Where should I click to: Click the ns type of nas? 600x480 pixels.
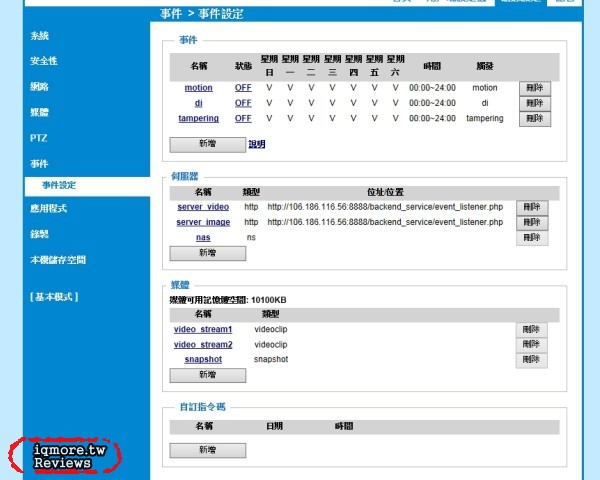[251, 237]
